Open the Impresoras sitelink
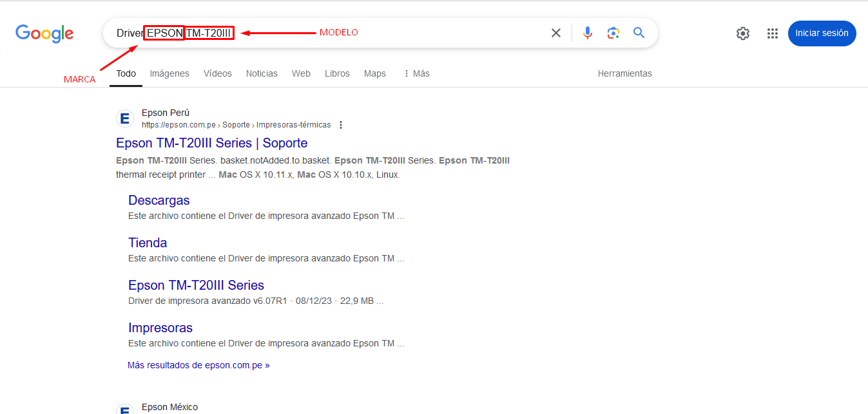 click(x=160, y=328)
